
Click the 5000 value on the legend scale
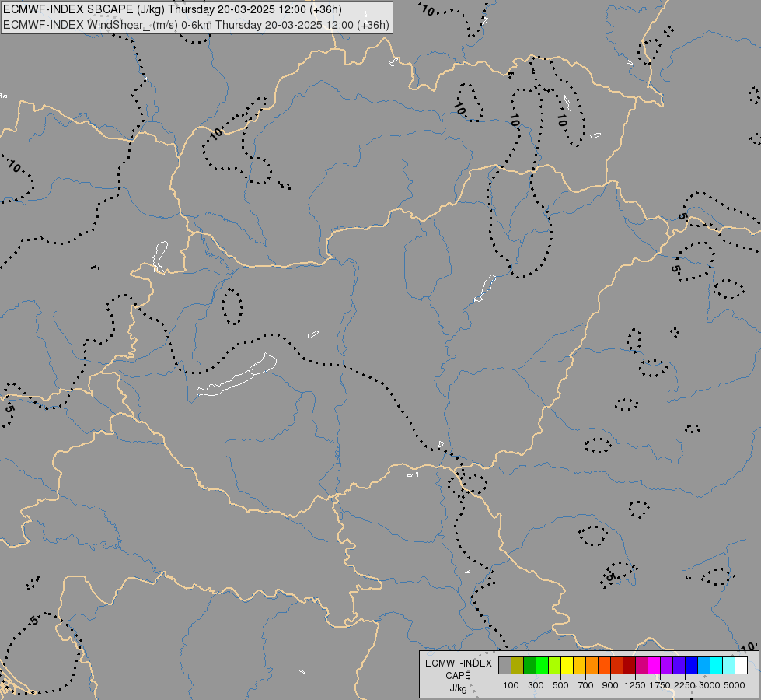pos(735,685)
